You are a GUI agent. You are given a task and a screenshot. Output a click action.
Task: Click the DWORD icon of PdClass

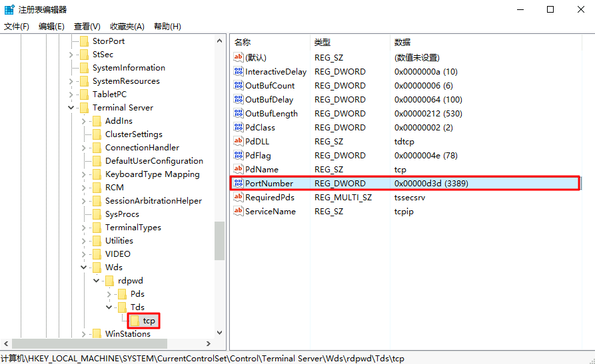(x=239, y=127)
